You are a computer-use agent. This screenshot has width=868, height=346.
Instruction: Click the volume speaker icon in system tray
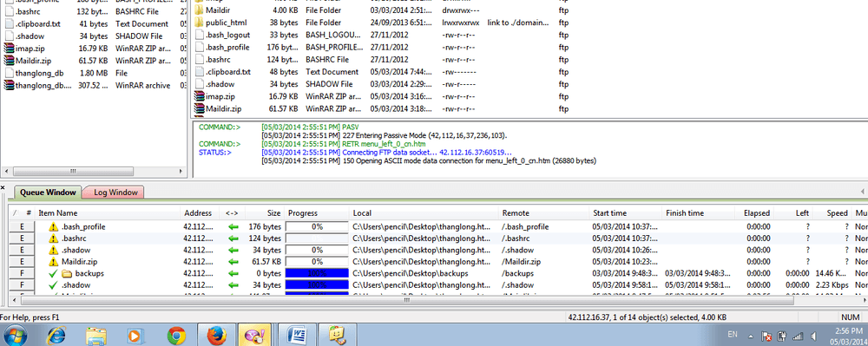click(813, 336)
